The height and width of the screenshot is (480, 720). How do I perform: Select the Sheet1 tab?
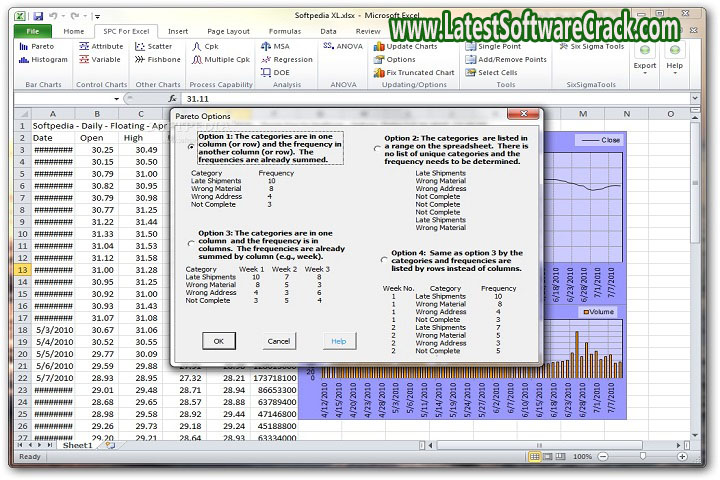(78, 445)
